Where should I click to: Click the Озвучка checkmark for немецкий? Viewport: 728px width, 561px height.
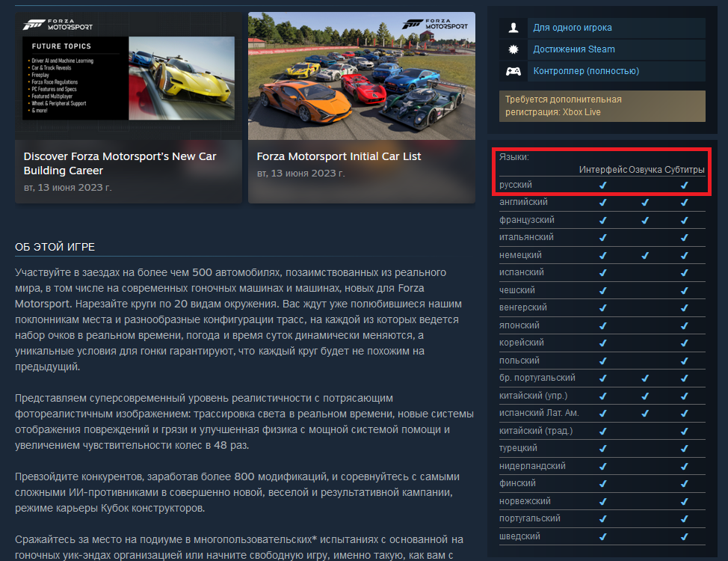645,255
